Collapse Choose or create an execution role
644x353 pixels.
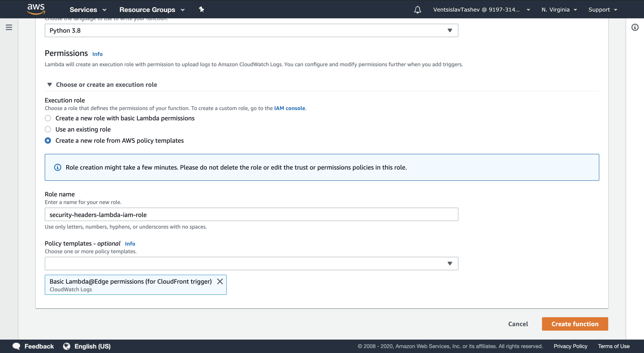(x=49, y=84)
